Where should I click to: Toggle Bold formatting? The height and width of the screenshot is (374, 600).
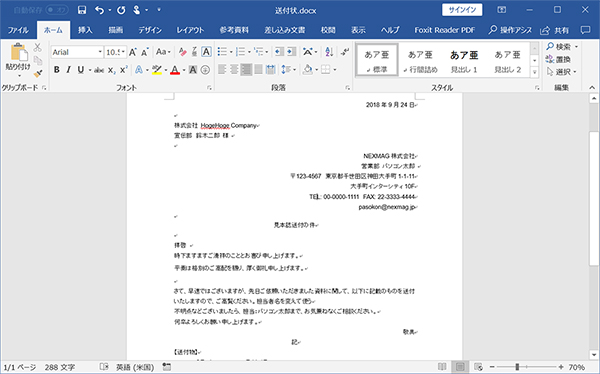(57, 70)
